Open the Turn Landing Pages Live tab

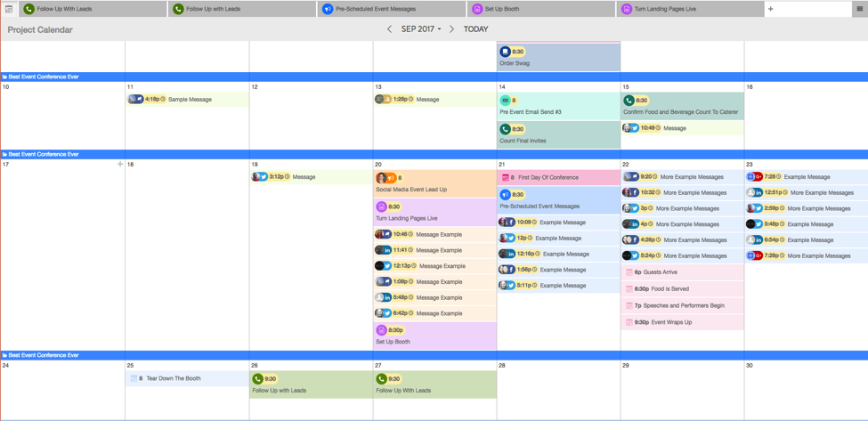[664, 9]
